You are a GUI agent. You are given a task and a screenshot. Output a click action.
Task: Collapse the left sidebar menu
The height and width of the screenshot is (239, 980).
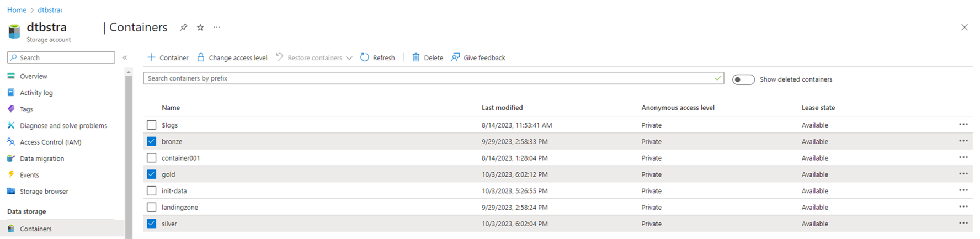pyautogui.click(x=125, y=57)
